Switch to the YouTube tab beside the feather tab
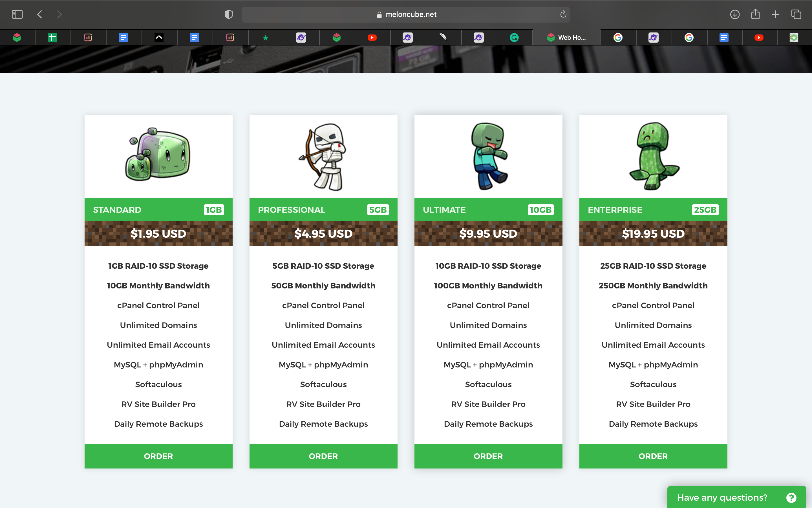Image resolution: width=812 pixels, height=508 pixels. point(372,37)
